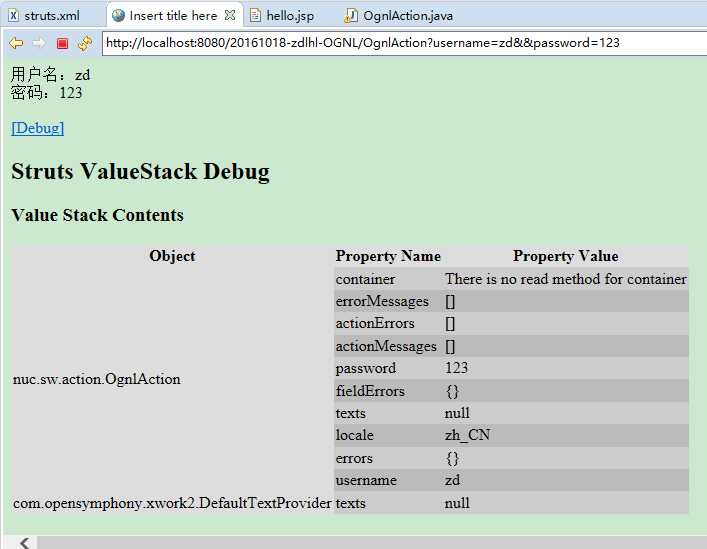The width and height of the screenshot is (707, 549).
Task: Click the locale property name
Action: coord(354,435)
